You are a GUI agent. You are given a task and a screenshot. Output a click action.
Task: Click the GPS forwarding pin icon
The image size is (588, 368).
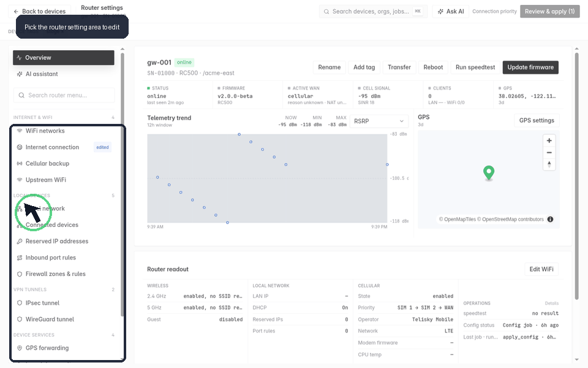20,348
